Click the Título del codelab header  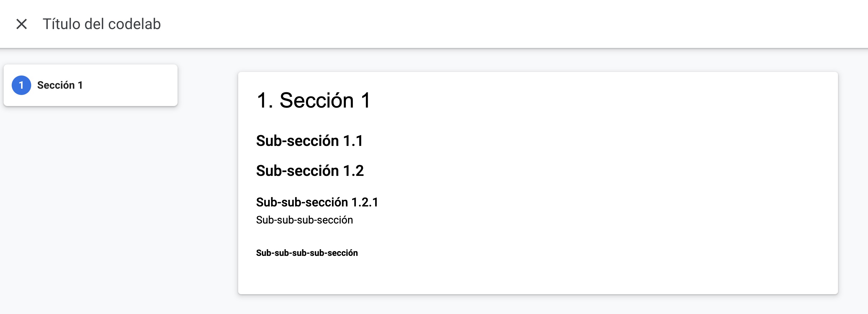click(101, 24)
